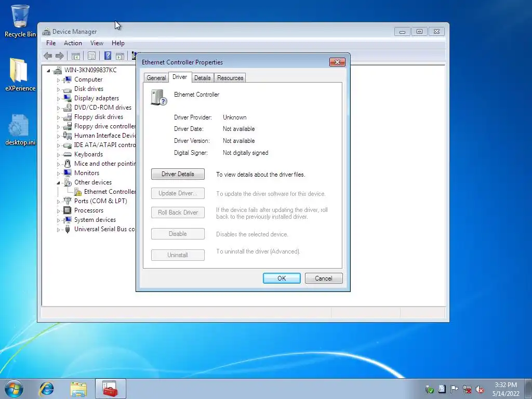This screenshot has width=532, height=399.
Task: Click Cancel in Ethernet Controller Properties
Action: click(324, 278)
